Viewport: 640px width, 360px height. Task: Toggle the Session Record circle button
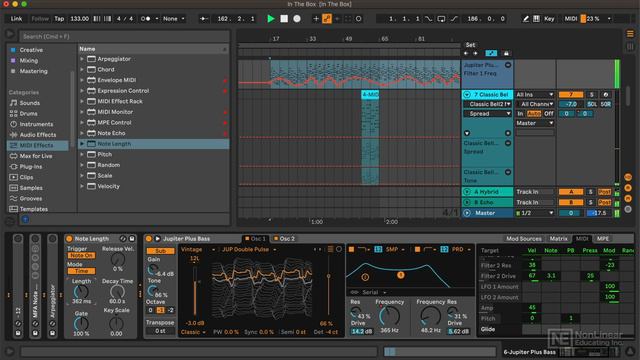point(358,19)
